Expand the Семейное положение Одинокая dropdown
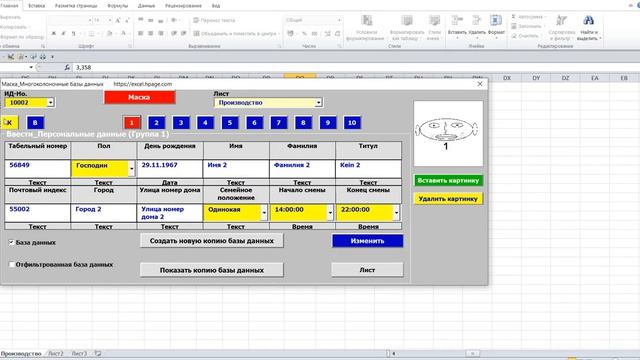 coord(264,213)
